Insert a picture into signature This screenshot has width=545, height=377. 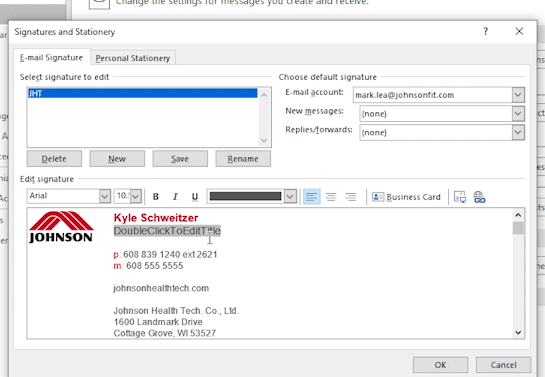(460, 197)
